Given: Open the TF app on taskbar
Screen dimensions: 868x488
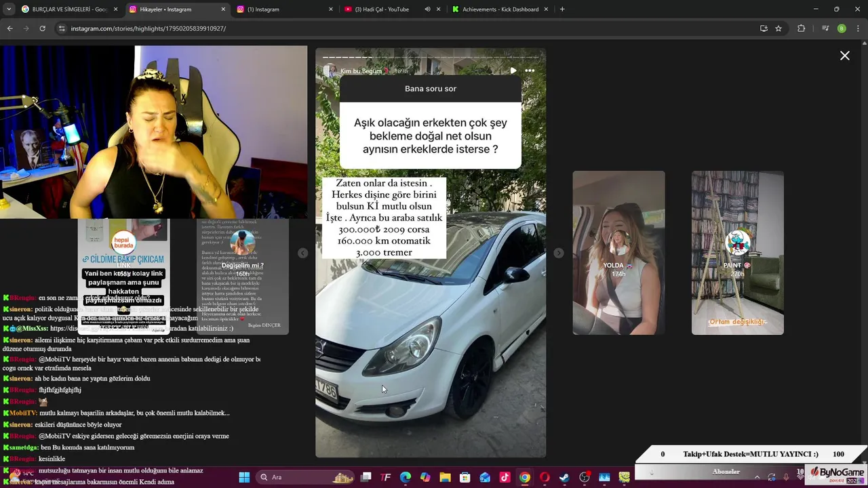Looking at the screenshot, I should (386, 477).
